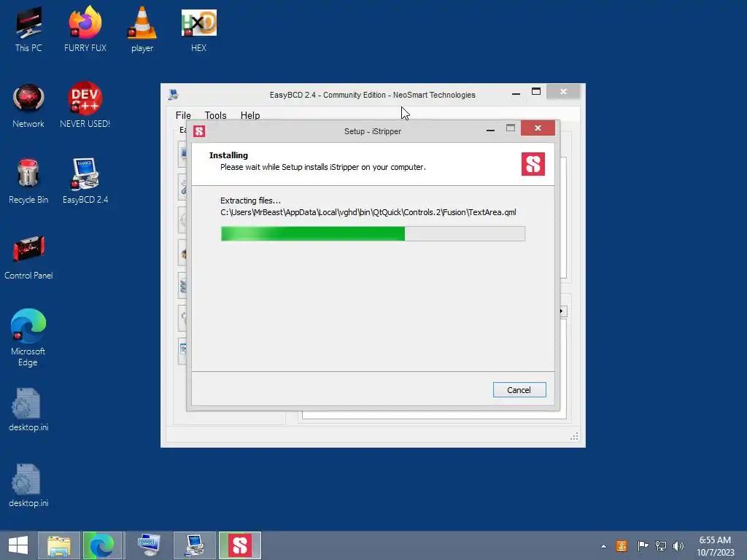Open the clock showing 6:55 AM

(x=715, y=546)
